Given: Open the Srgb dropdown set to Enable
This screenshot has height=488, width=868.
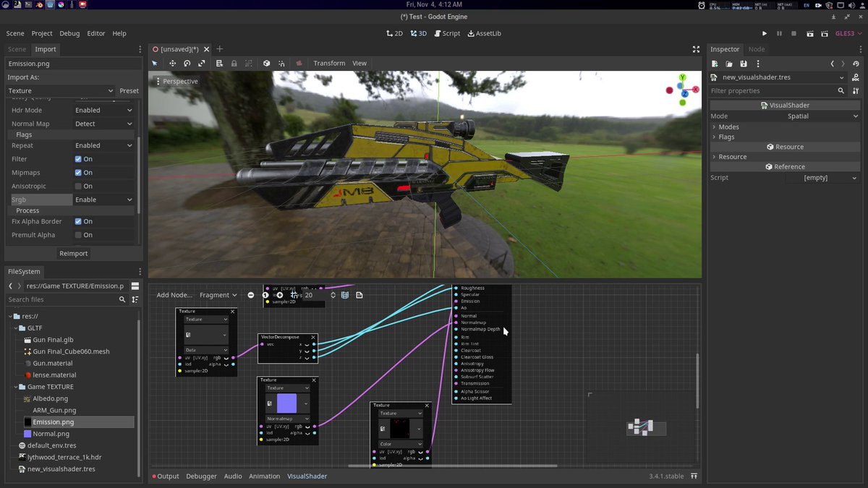Looking at the screenshot, I should pos(104,200).
